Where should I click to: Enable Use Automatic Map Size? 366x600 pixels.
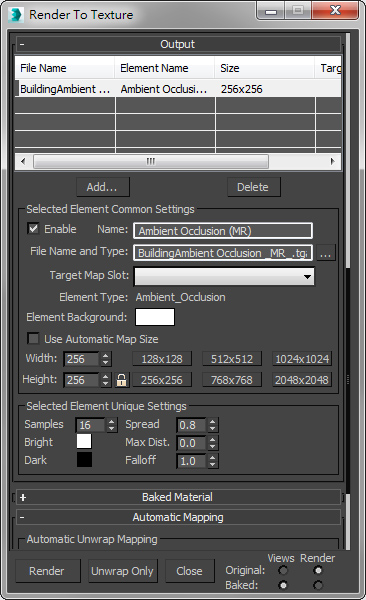pos(33,339)
